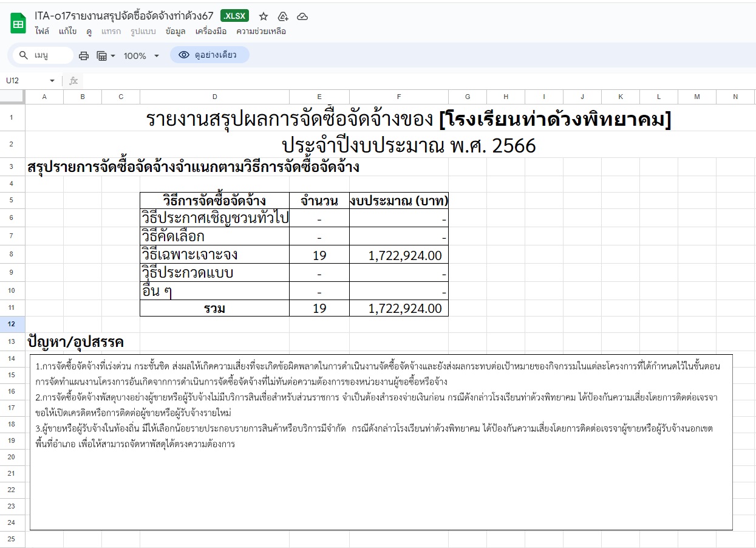Click the document title ITA-o17
This screenshot has width=756, height=548.
[124, 16]
